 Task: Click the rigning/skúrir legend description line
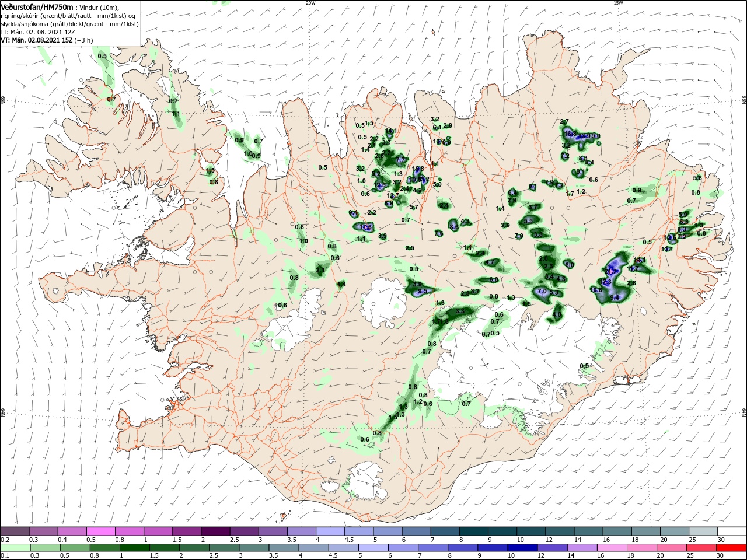[69, 16]
